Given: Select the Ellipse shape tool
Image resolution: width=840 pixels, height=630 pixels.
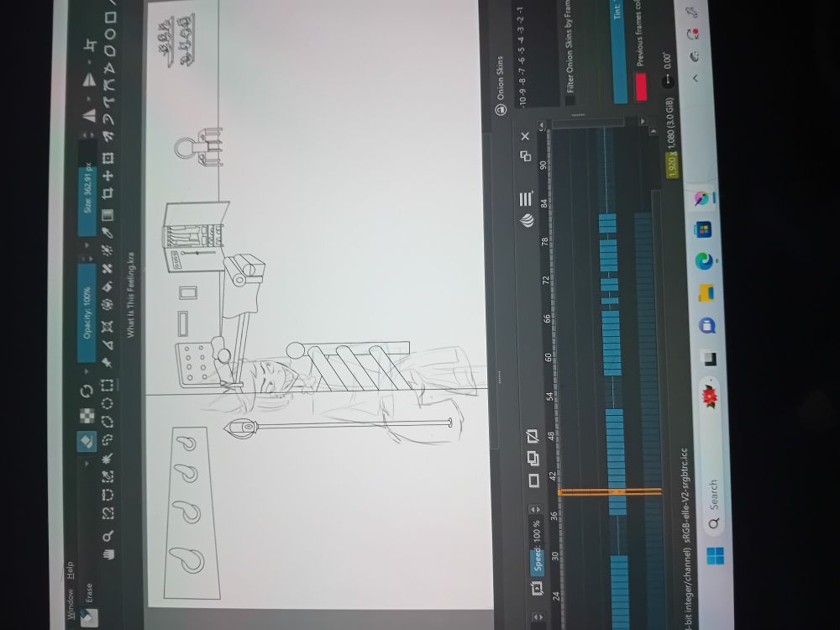Looking at the screenshot, I should click(x=109, y=34).
